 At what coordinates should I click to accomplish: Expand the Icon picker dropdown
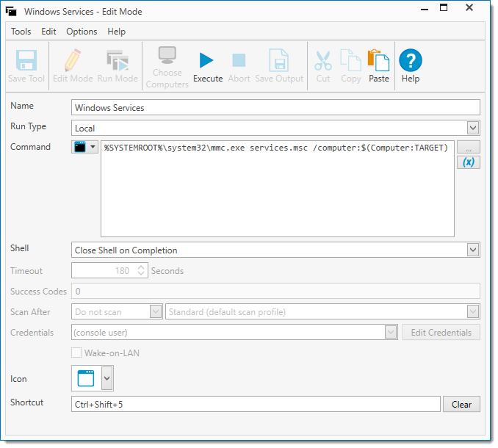pyautogui.click(x=107, y=378)
